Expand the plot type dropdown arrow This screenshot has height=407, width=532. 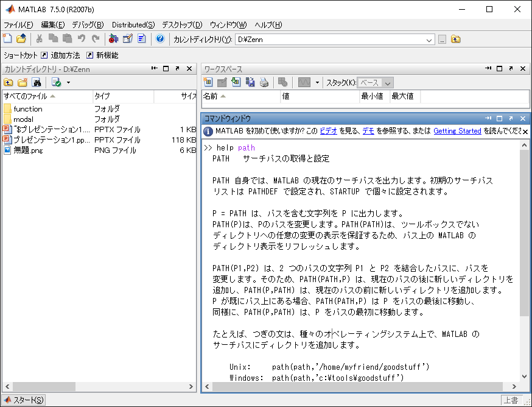coord(317,82)
